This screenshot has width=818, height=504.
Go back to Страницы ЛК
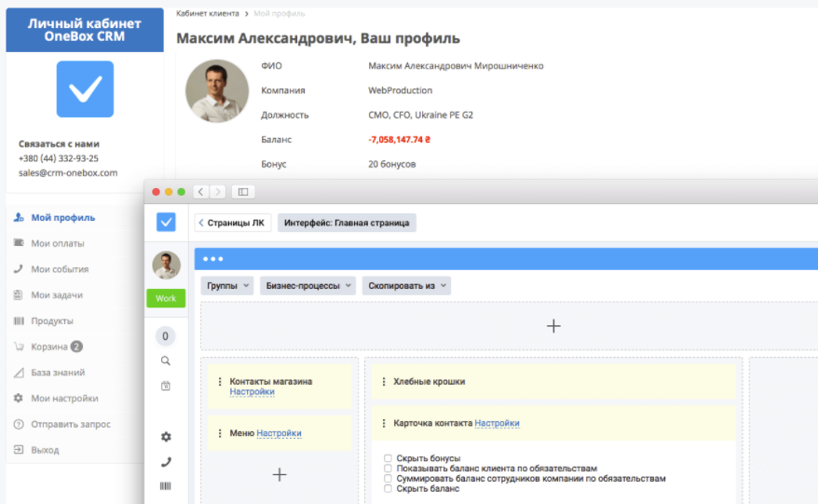233,223
